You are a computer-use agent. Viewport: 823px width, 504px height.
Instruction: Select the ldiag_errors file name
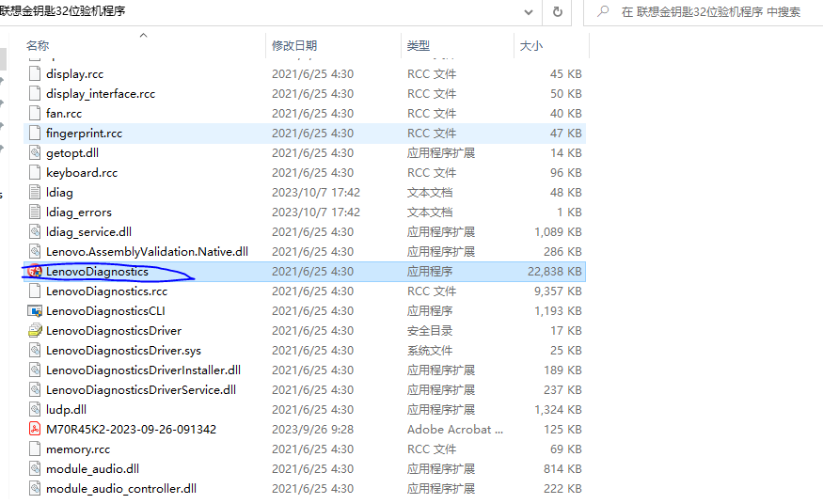(x=79, y=213)
